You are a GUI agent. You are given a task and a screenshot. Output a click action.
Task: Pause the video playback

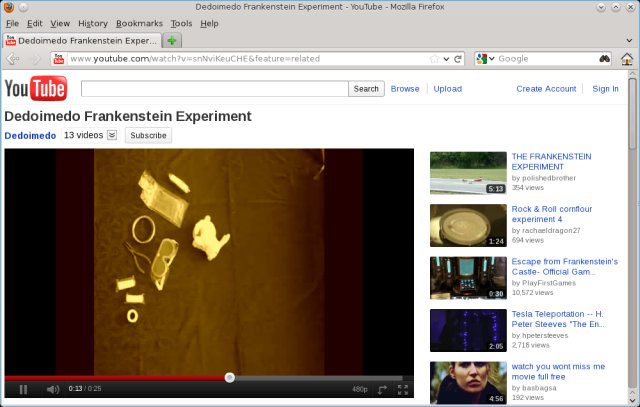(x=23, y=389)
